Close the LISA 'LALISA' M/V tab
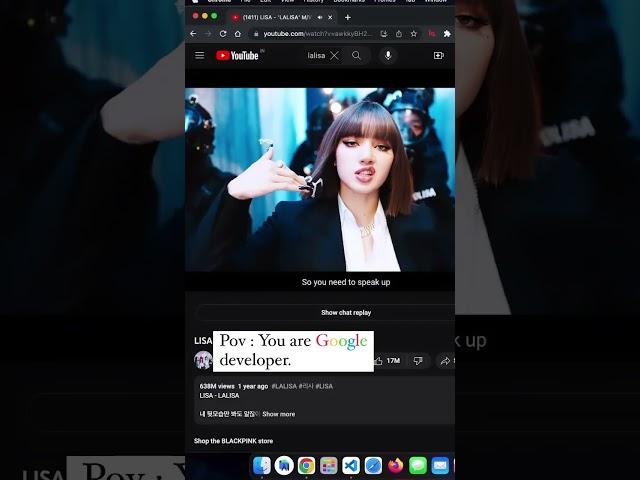 click(330, 17)
